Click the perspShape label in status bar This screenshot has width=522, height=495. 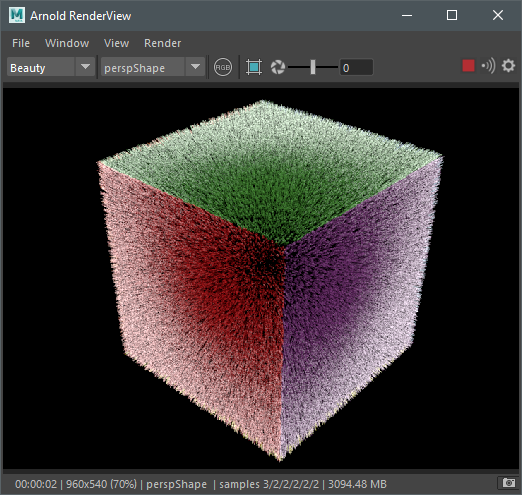176,484
